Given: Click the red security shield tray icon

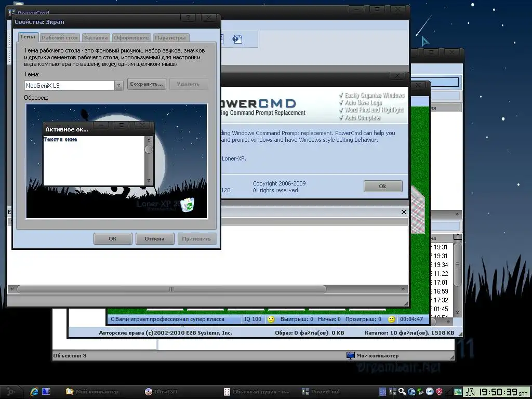Looking at the screenshot, I should [x=439, y=392].
